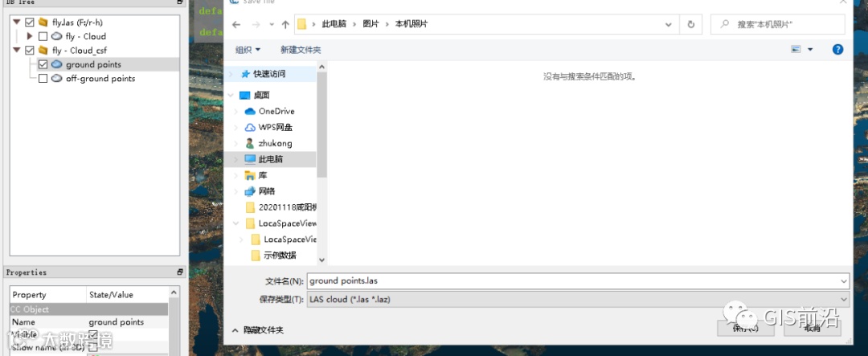This screenshot has height=356, width=868.
Task: Open the 保存类型 LAS cloud dropdown
Action: click(x=578, y=299)
